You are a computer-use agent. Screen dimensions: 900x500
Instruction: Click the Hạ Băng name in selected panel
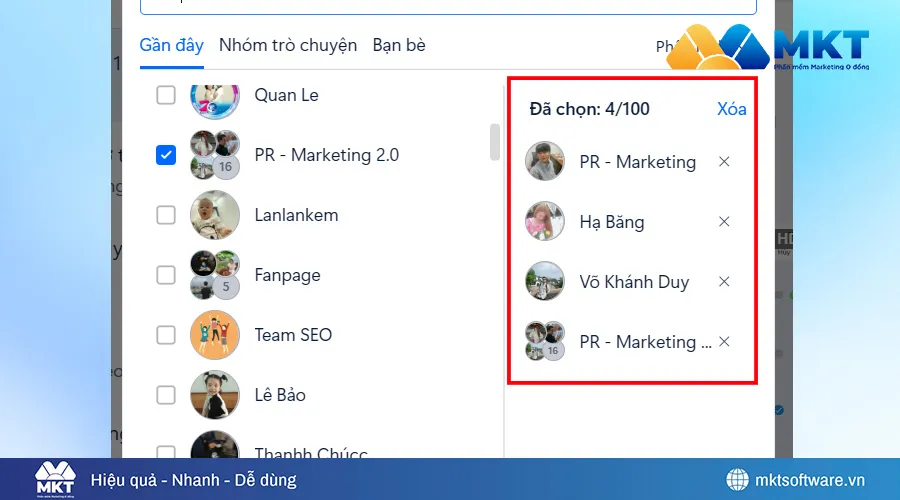click(x=612, y=222)
